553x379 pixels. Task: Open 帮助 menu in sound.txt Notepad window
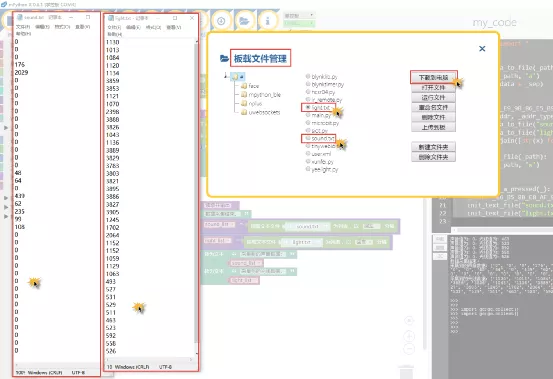point(23,33)
